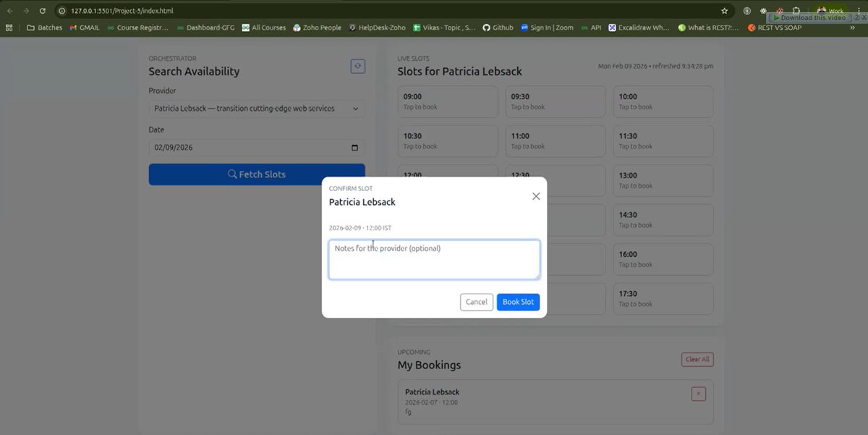Bookmark this page with the star icon

[x=724, y=11]
